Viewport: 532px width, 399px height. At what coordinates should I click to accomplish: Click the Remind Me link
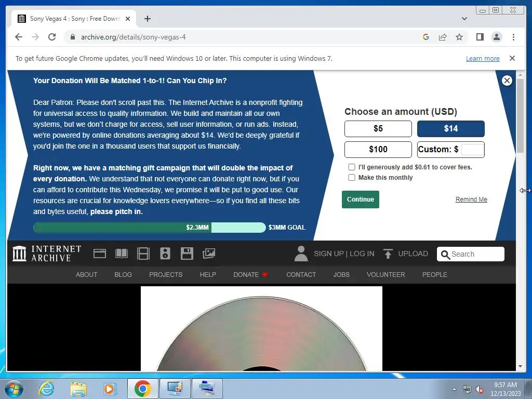pos(471,199)
